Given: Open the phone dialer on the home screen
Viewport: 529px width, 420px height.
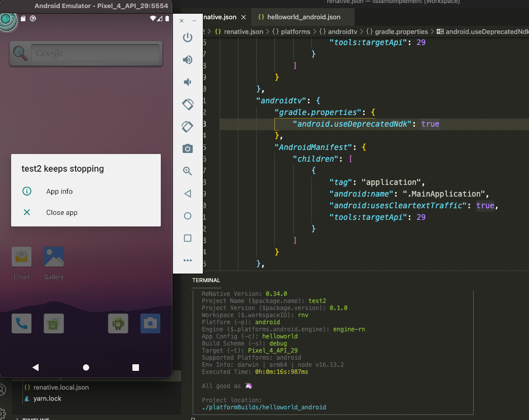Looking at the screenshot, I should [x=21, y=324].
